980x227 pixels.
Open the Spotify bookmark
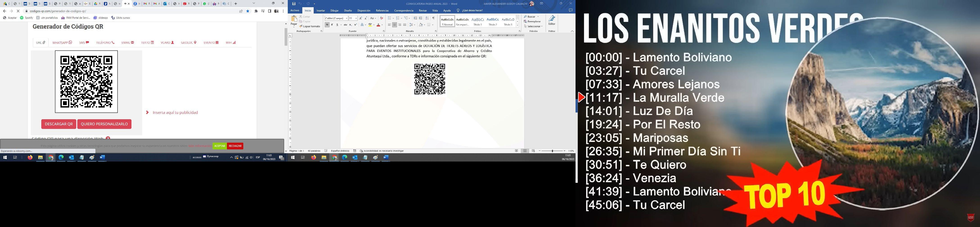pyautogui.click(x=27, y=18)
